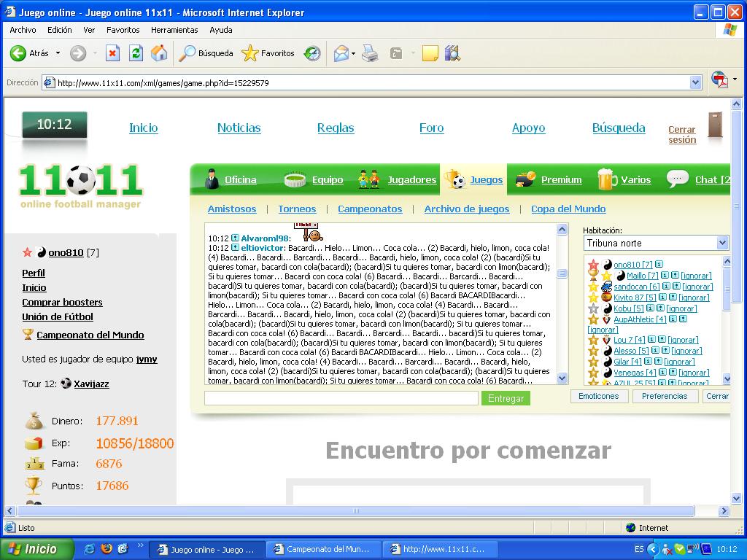Click the soccer ball icon beside Xavijazz
The image size is (747, 560).
[x=66, y=384]
